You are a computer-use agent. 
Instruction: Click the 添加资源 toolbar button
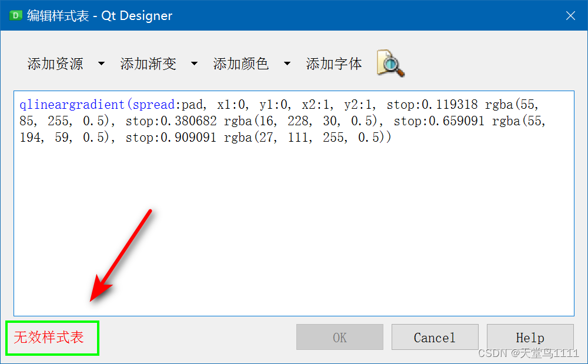55,64
